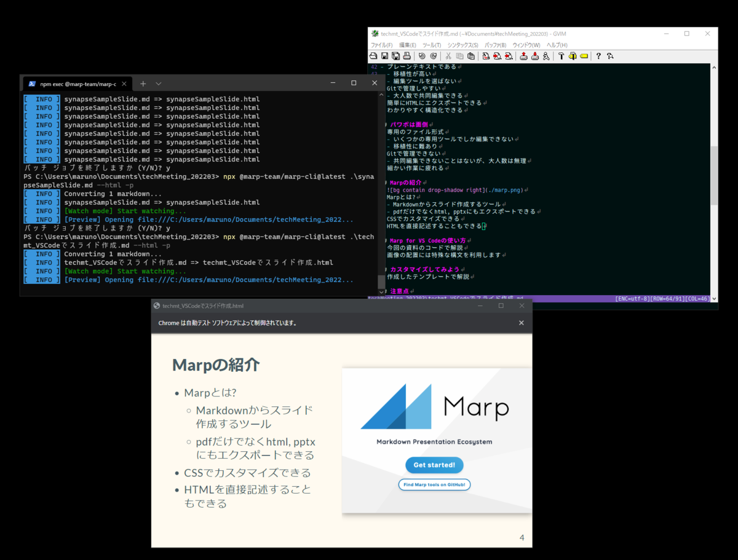738x560 pixels.
Task: Open the ファイル(F) menu in GVIM
Action: tap(381, 45)
